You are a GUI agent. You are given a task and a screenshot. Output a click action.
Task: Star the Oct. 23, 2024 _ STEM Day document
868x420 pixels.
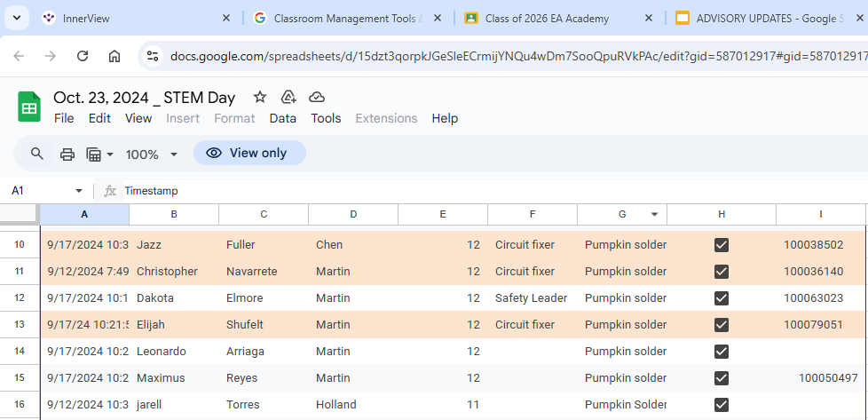[259, 97]
